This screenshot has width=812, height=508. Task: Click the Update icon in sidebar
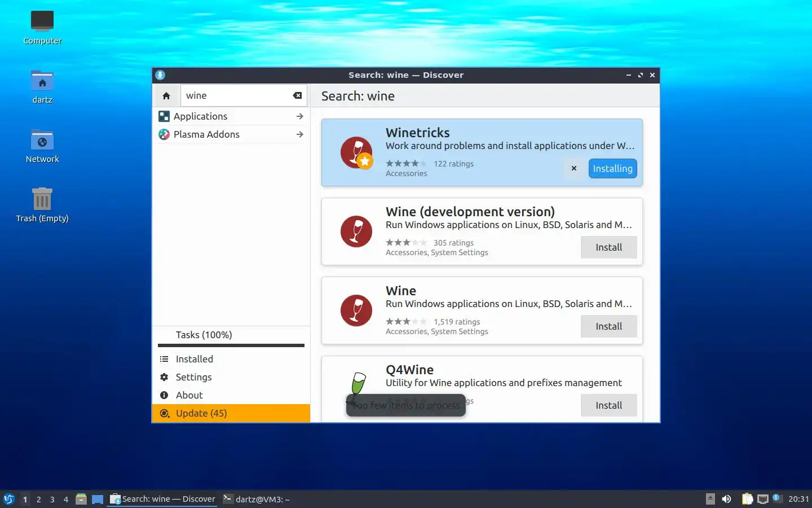point(164,413)
